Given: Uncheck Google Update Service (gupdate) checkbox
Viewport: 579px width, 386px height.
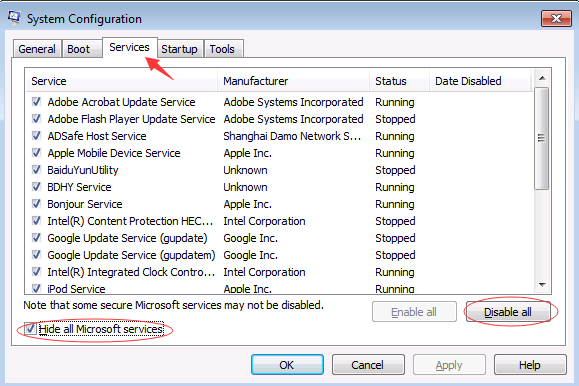Looking at the screenshot, I should [x=36, y=238].
